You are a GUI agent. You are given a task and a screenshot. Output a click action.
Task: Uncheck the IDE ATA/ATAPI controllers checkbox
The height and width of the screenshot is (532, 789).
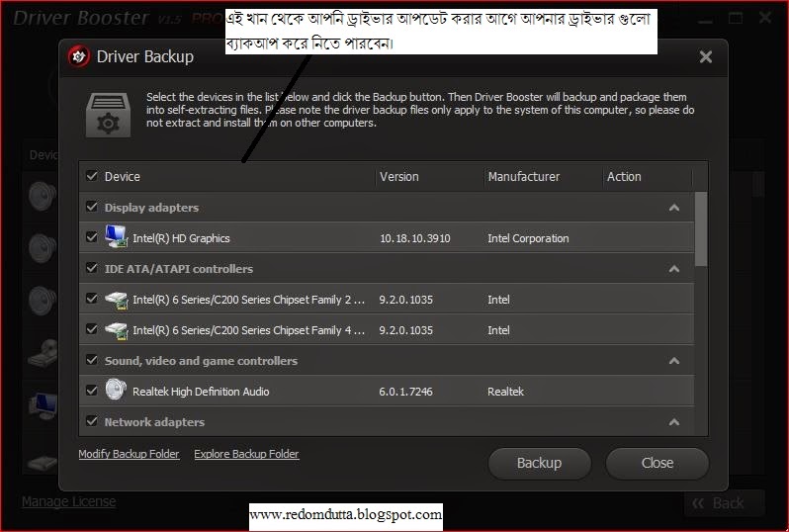(92, 268)
